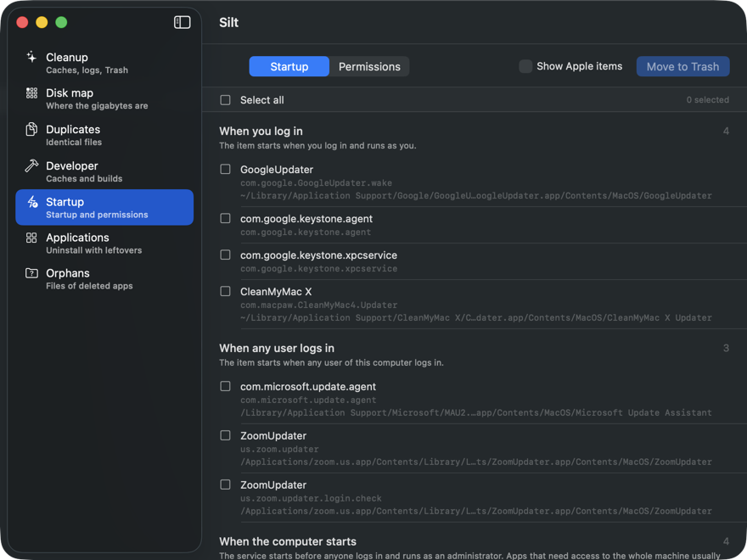
Task: Click the green zoom window button
Action: (x=61, y=22)
